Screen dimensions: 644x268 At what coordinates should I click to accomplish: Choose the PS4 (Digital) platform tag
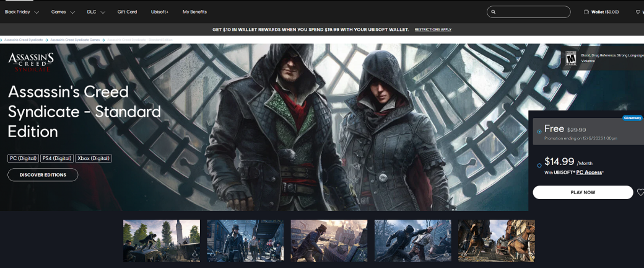click(x=57, y=158)
